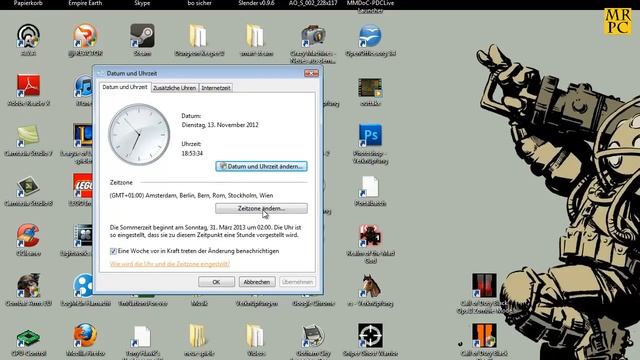Click Datum und Uhrzeit ändern button
The height and width of the screenshot is (360, 640).
tap(261, 167)
